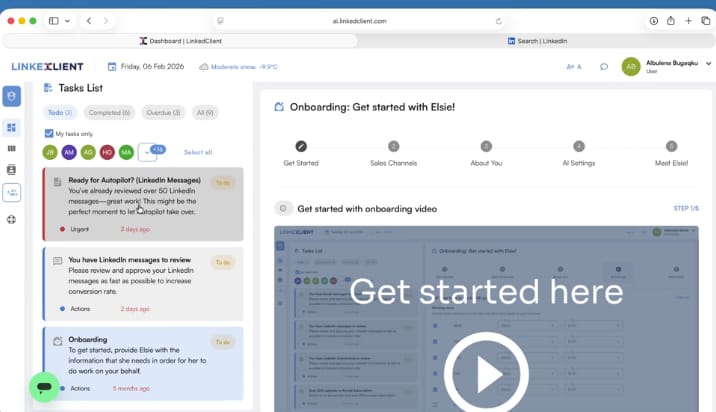Click the STEP 1/5 indicator
Image resolution: width=716 pixels, height=412 pixels.
[x=686, y=208]
